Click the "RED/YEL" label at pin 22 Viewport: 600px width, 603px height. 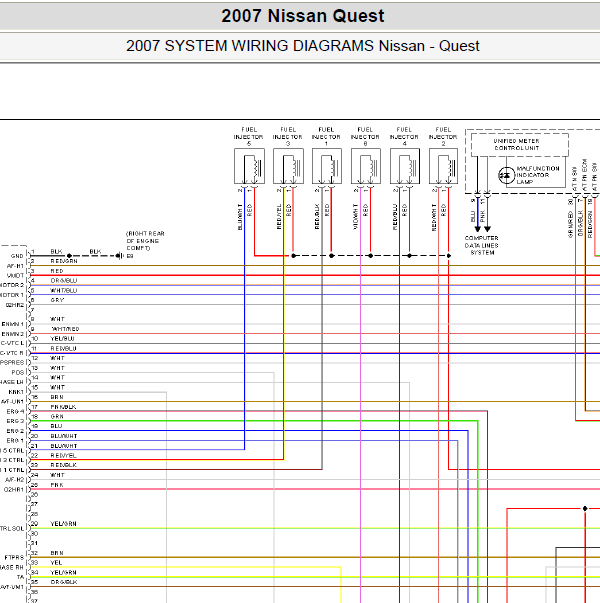[x=63, y=455]
